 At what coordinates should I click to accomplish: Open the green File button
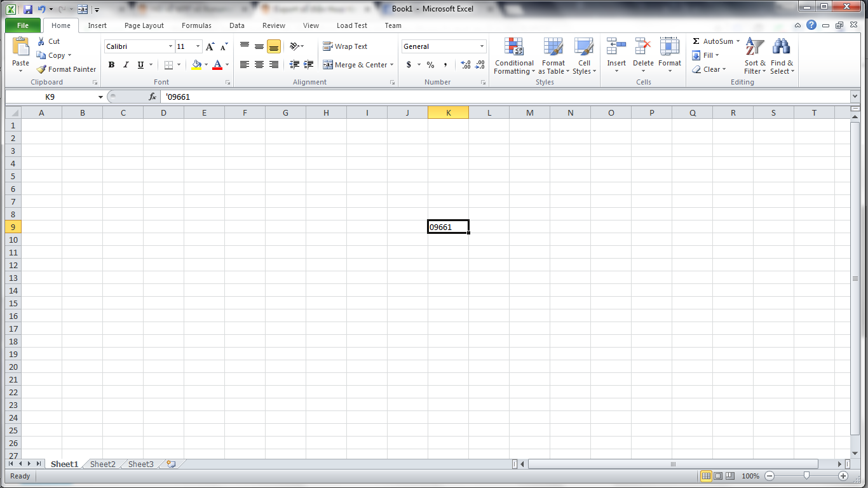23,25
